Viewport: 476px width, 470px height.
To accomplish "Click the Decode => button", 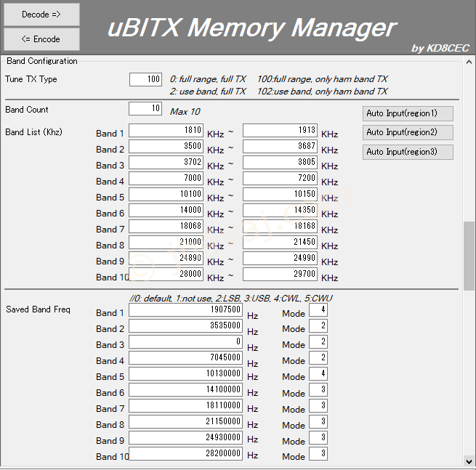I will [x=41, y=15].
